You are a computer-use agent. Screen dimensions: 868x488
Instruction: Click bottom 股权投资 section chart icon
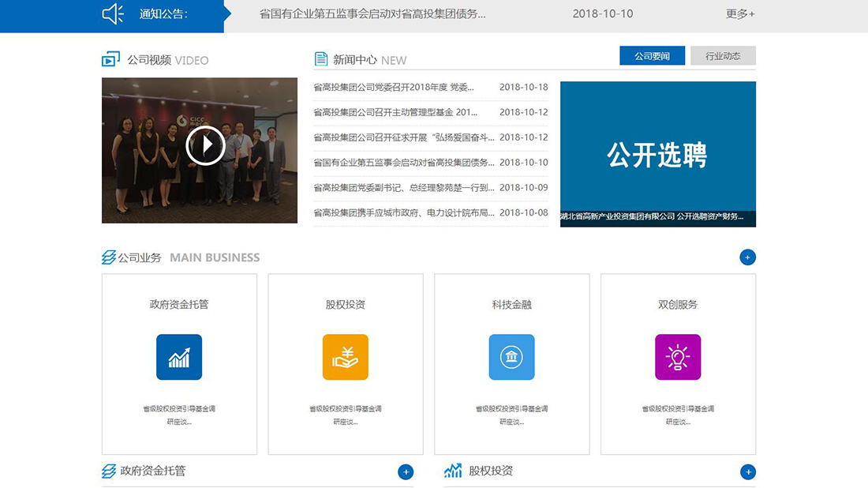453,471
